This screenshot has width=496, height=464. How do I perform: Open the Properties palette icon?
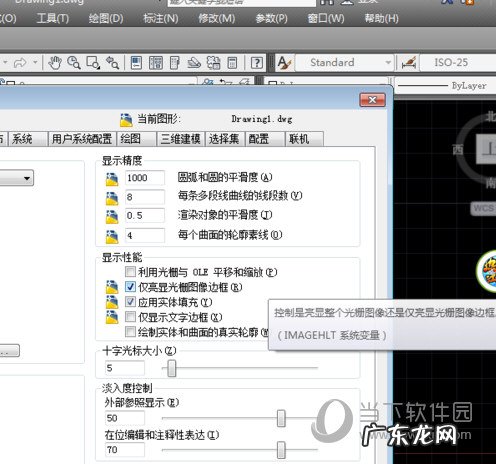pos(136,63)
